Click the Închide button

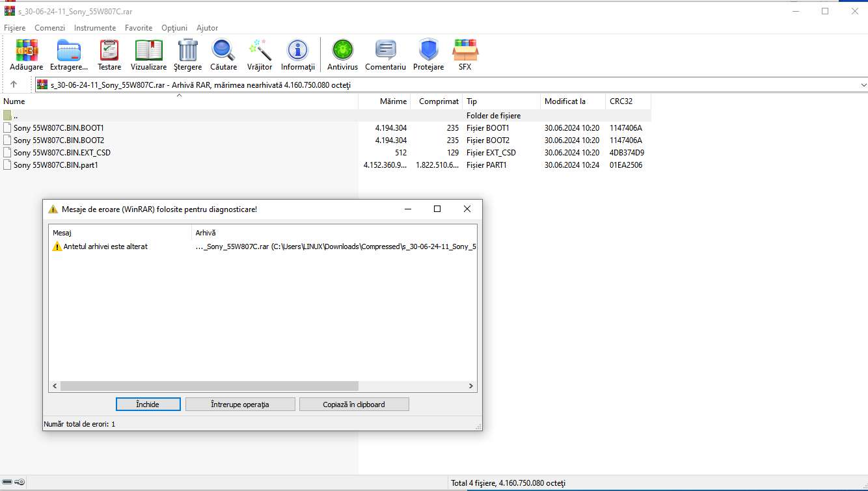[x=148, y=405]
